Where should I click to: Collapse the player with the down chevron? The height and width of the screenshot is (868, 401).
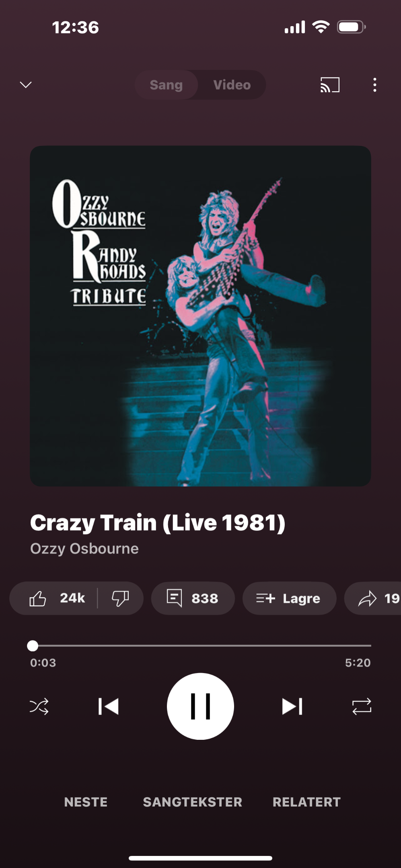[26, 85]
